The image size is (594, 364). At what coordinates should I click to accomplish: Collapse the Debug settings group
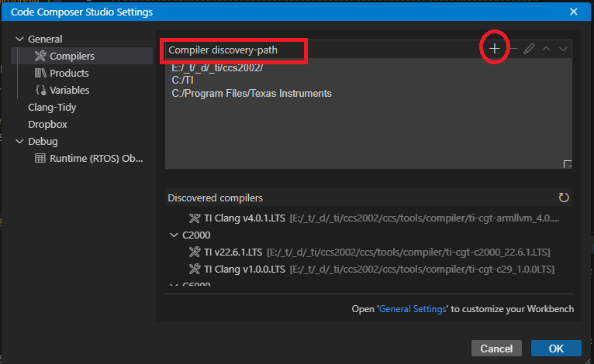click(19, 141)
